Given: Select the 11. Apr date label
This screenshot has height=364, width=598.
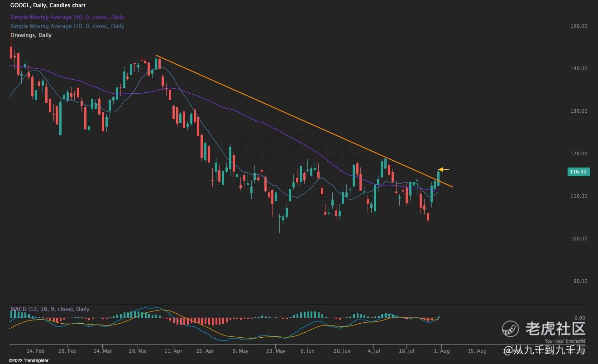Looking at the screenshot, I should pos(173,351).
